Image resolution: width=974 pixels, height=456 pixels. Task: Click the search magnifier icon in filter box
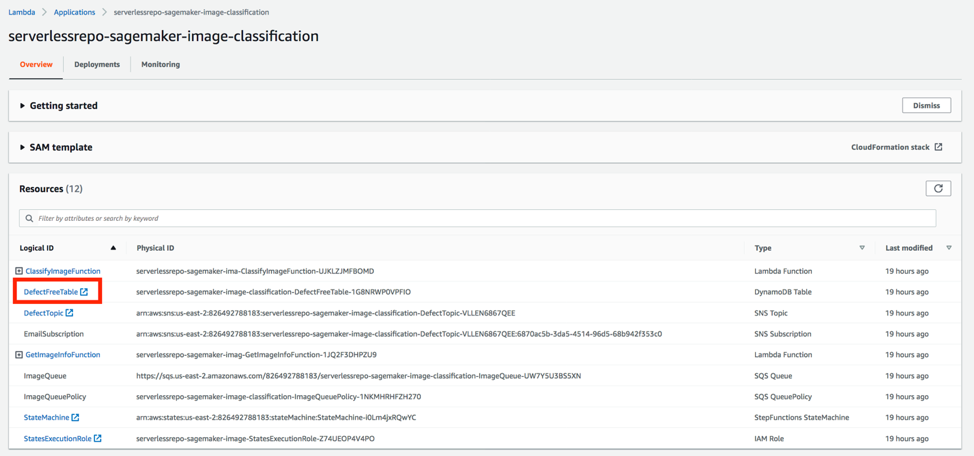coord(29,219)
